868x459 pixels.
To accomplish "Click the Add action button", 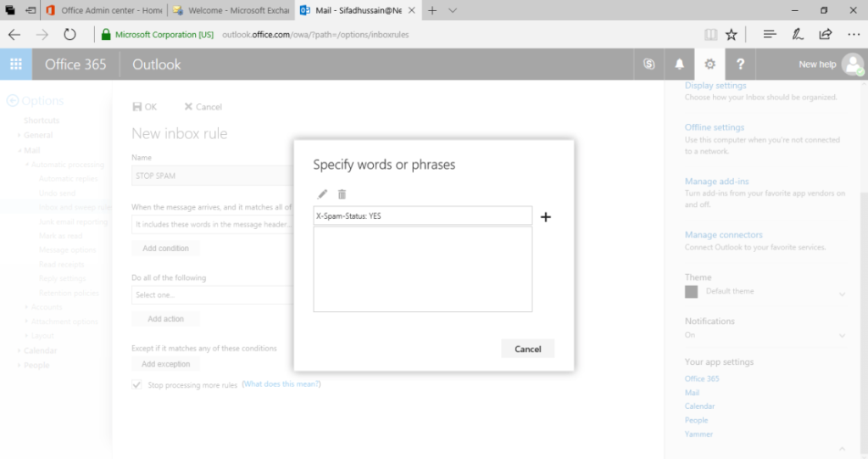I will pos(165,319).
